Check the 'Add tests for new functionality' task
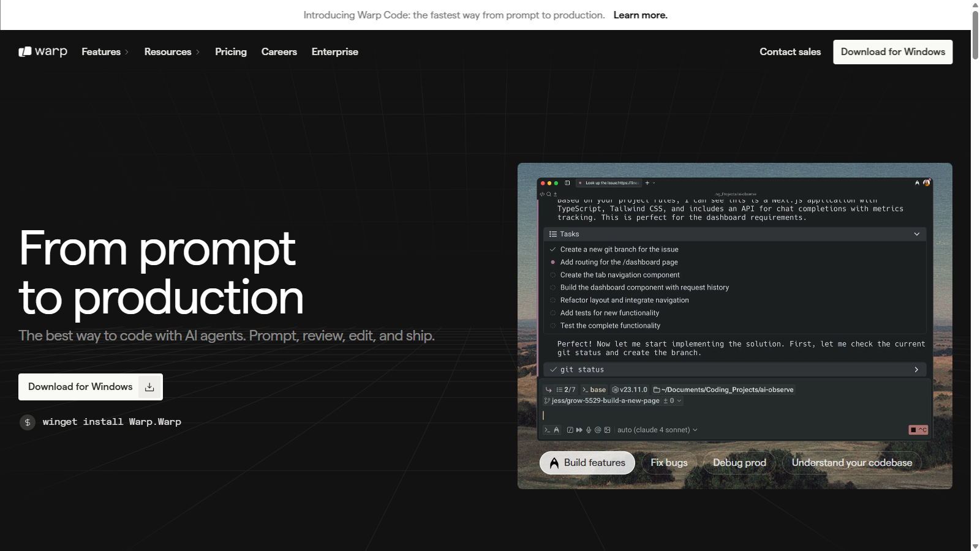980x551 pixels. pyautogui.click(x=553, y=313)
